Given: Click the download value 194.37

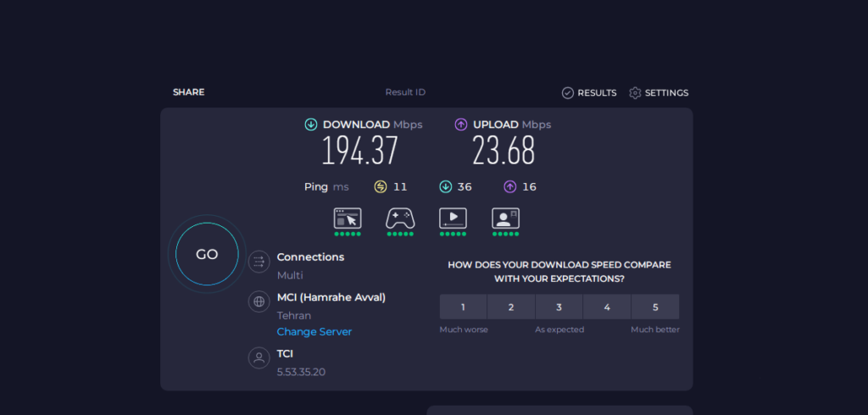Looking at the screenshot, I should coord(359,151).
